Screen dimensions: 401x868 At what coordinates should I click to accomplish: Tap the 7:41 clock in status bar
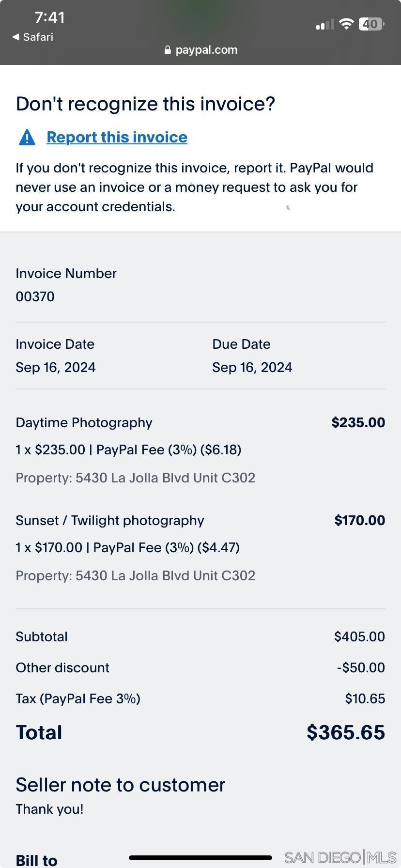tap(49, 17)
